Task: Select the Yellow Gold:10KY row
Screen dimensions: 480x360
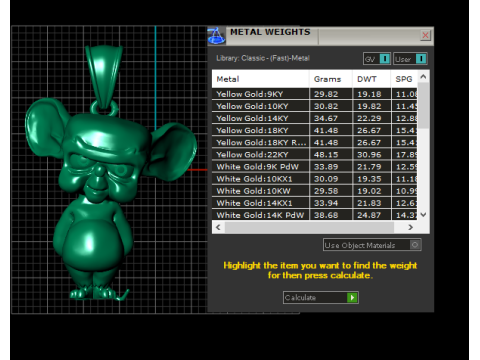Action: [314, 106]
